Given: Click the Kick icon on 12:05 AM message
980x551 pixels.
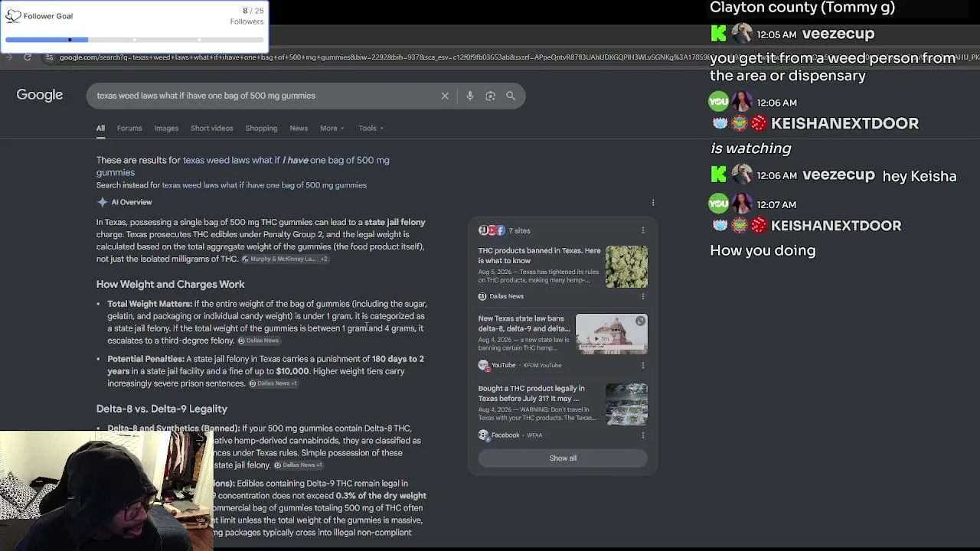Looking at the screenshot, I should pyautogui.click(x=718, y=34).
